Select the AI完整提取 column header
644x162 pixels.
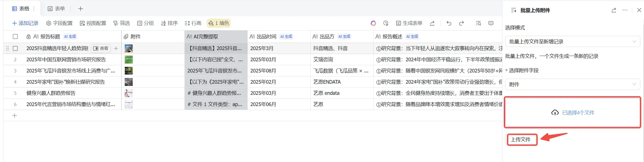(216, 36)
